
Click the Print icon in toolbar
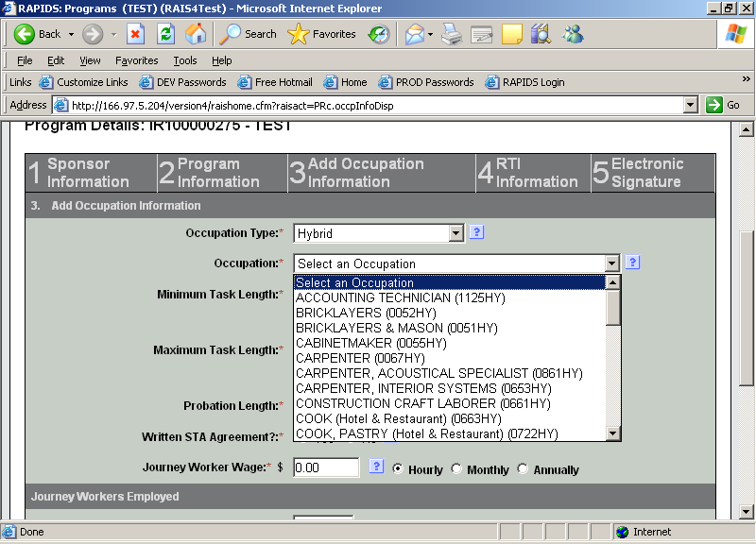coord(452,34)
